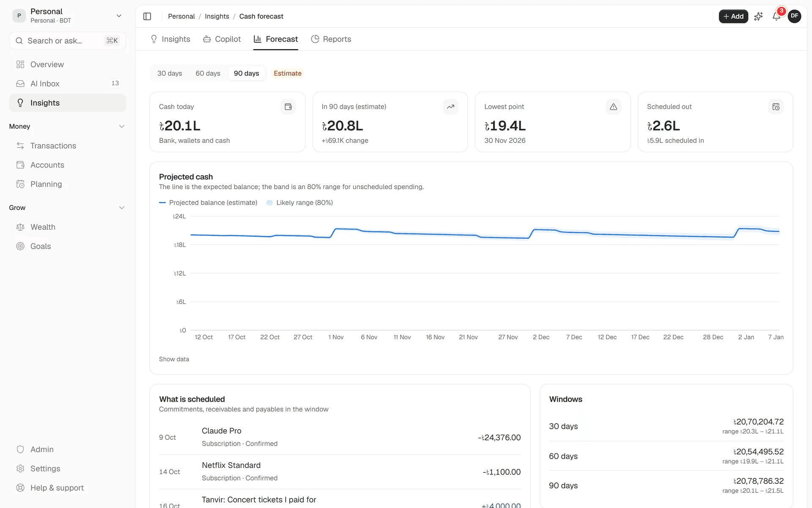This screenshot has height=508, width=812.
Task: Click the Personal breadcrumb link
Action: 181,16
